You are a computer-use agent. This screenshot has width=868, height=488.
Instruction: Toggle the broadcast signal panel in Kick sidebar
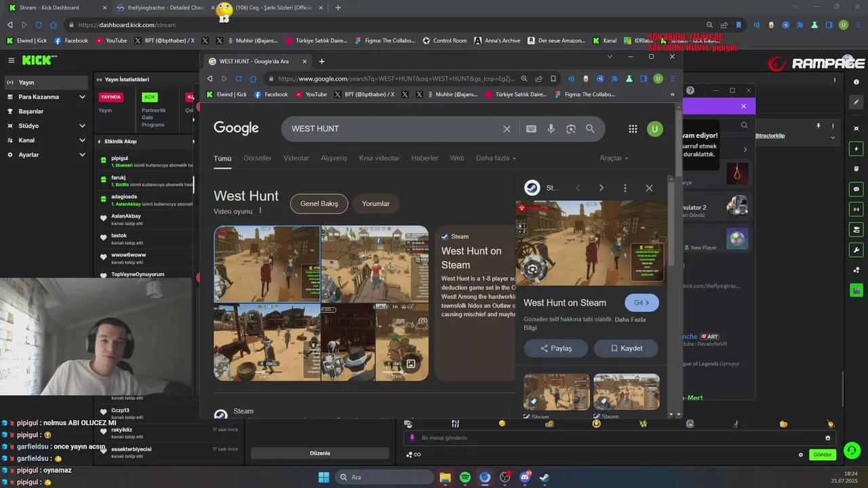[x=856, y=209]
